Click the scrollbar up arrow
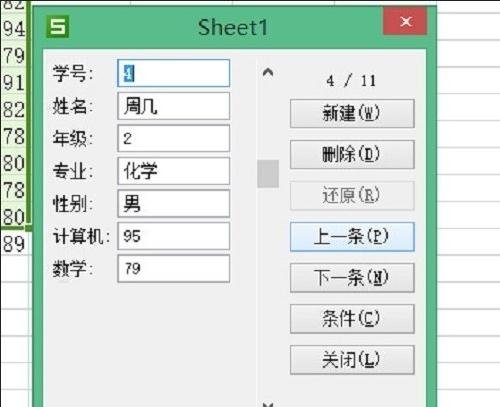Image resolution: width=500 pixels, height=407 pixels. pyautogui.click(x=268, y=72)
